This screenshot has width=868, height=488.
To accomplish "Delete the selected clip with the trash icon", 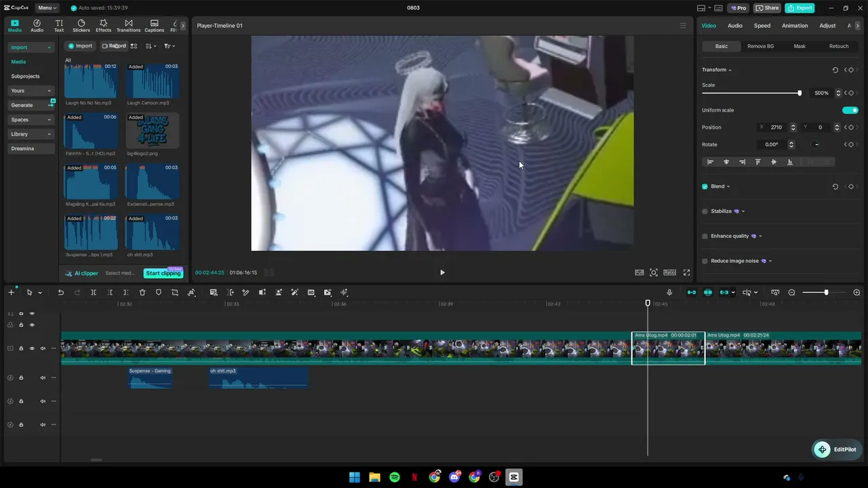I will [142, 292].
